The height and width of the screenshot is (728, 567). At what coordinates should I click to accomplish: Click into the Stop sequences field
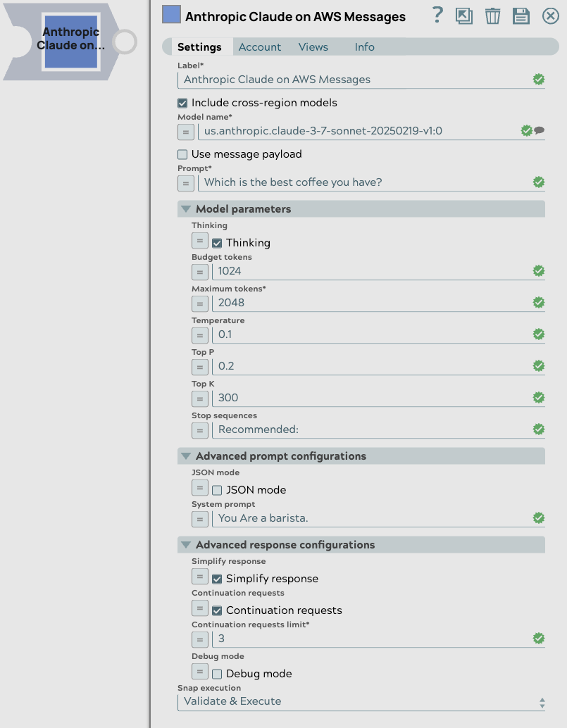click(x=317, y=429)
